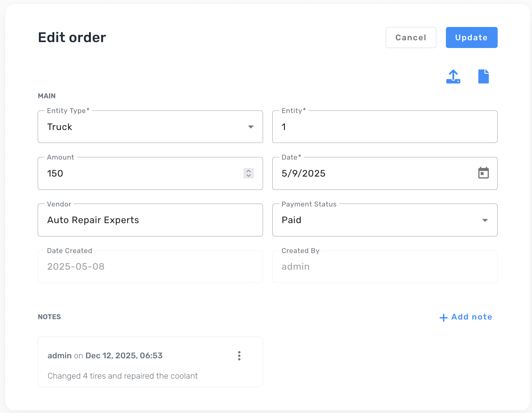Viewport: 532px width, 413px height.
Task: Click the upload file icon
Action: click(x=453, y=76)
